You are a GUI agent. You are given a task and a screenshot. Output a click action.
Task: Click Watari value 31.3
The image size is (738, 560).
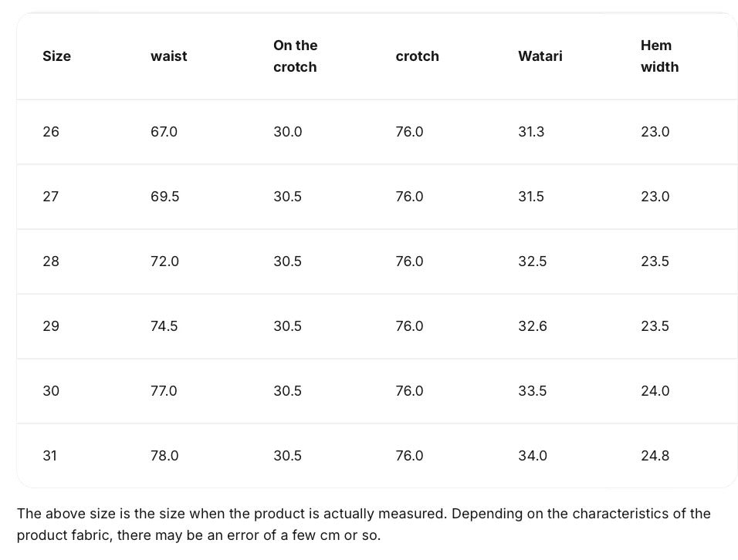[x=531, y=132]
